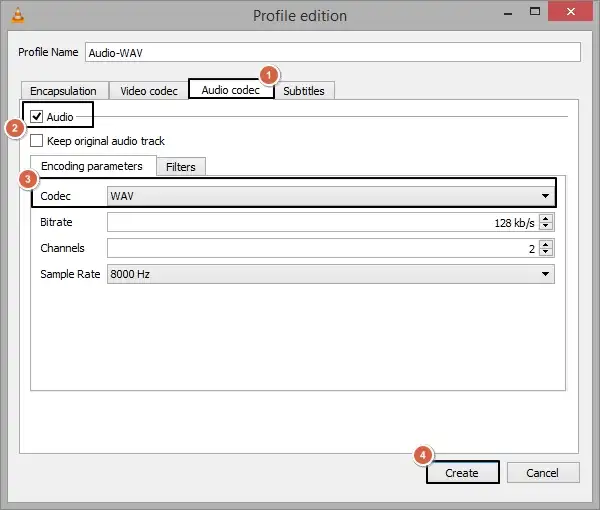Click the Codec label text
The width and height of the screenshot is (600, 510).
[55, 196]
